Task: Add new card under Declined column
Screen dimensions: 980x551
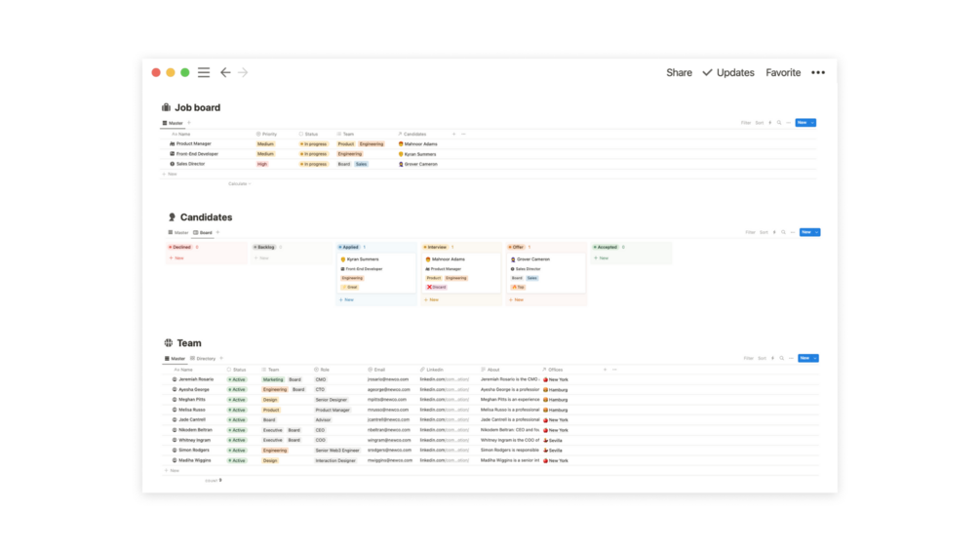Action: click(176, 258)
